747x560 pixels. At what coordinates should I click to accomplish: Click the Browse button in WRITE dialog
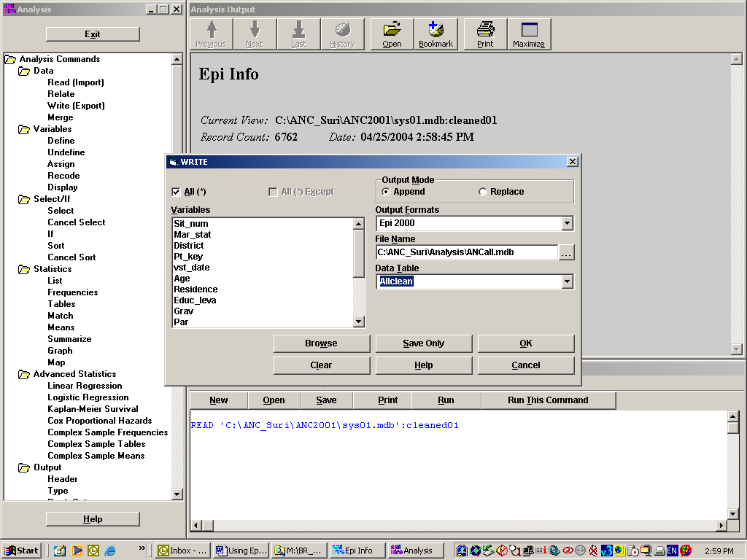[322, 343]
